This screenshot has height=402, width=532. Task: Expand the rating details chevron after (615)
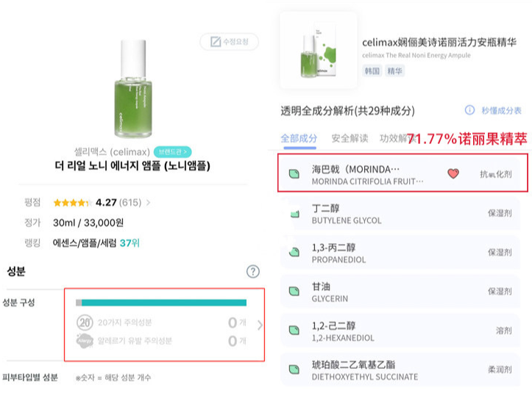(x=149, y=202)
